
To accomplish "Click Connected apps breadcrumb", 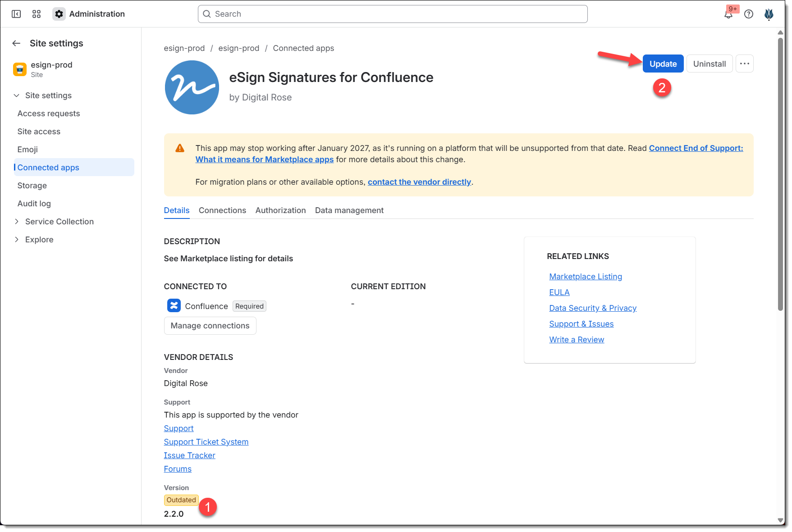I will (303, 48).
